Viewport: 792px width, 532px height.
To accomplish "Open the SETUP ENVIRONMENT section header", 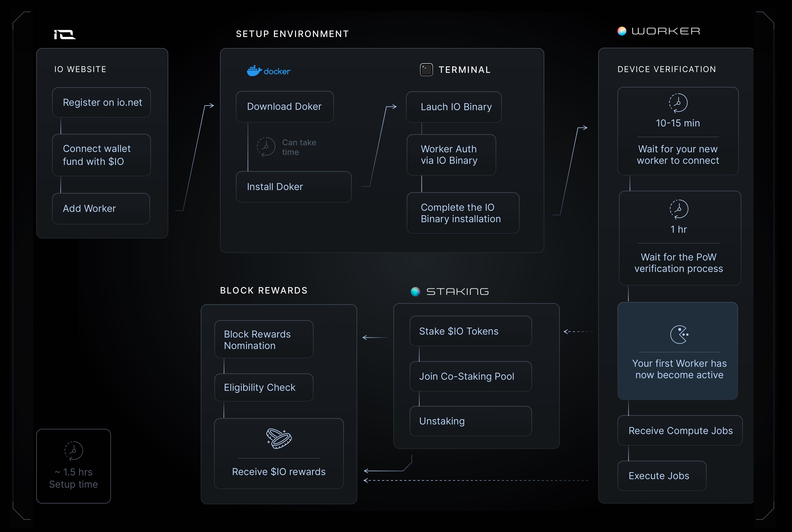I will tap(292, 34).
